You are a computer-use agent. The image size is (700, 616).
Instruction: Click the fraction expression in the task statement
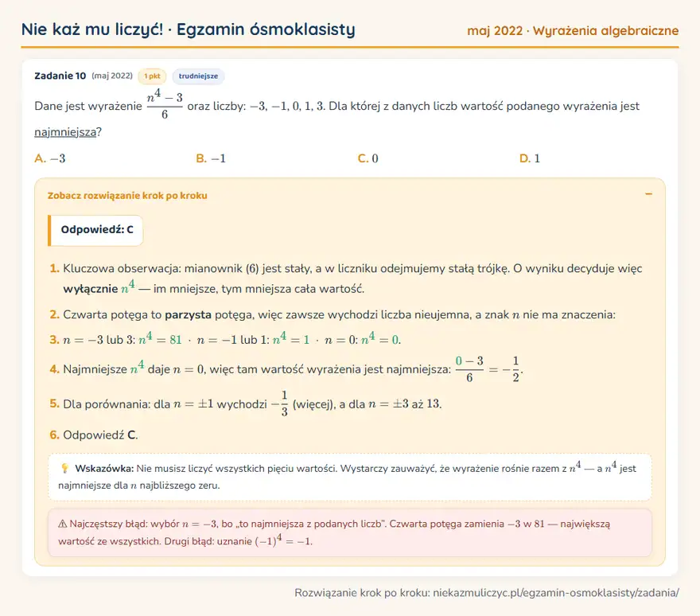coord(165,105)
